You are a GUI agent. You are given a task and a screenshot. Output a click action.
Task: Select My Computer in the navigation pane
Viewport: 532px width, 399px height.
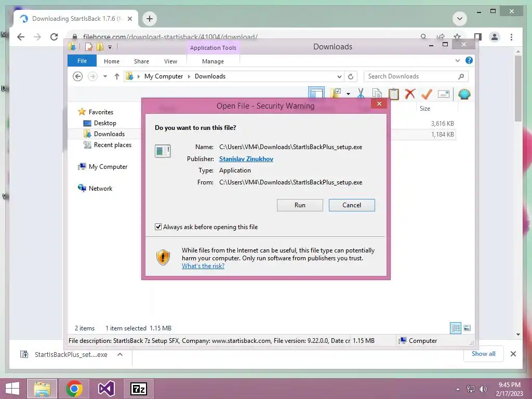click(x=108, y=167)
